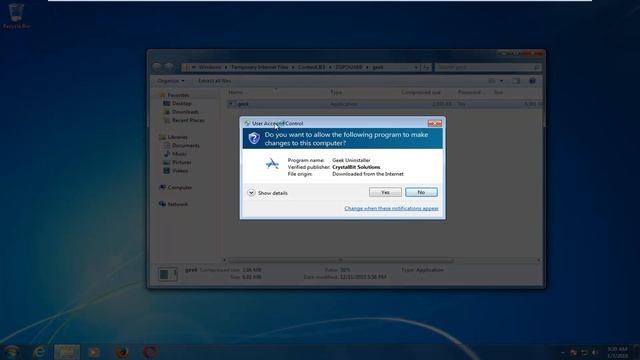The height and width of the screenshot is (360, 640).
Task: Select Videos in the Explorer sidebar
Action: 176,171
